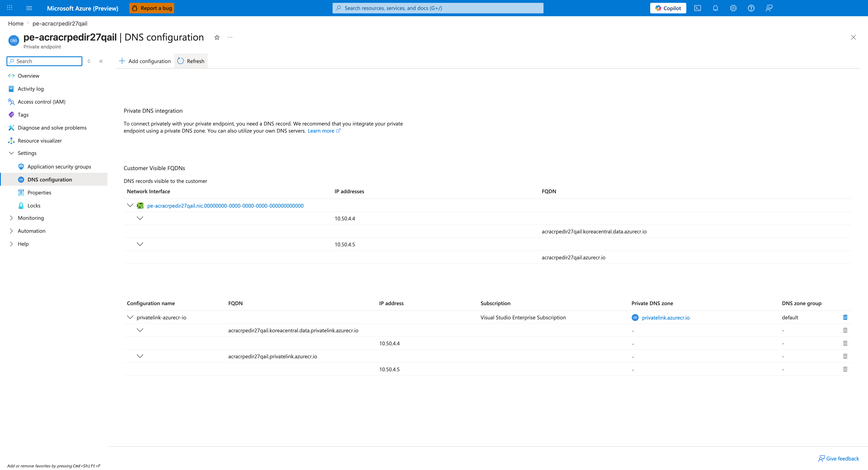Click trash icon in 10.50.4.5 configuration row
Viewport: 868px width, 470px height.
coord(845,369)
